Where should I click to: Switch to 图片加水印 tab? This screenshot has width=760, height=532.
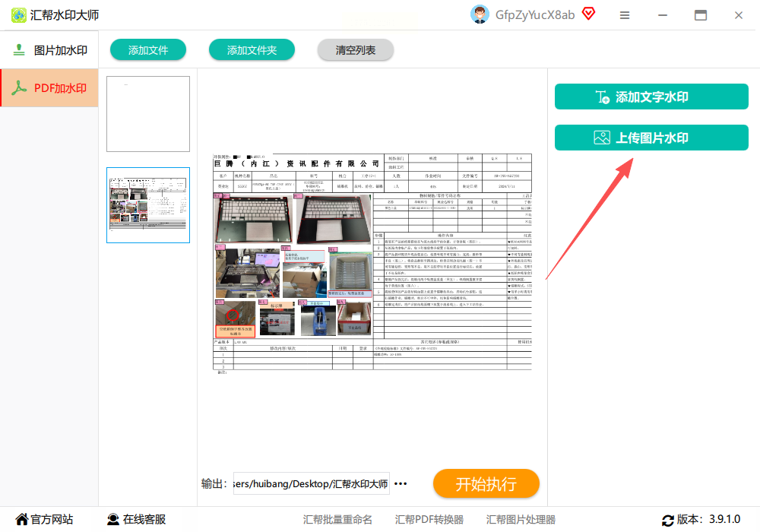coord(49,50)
